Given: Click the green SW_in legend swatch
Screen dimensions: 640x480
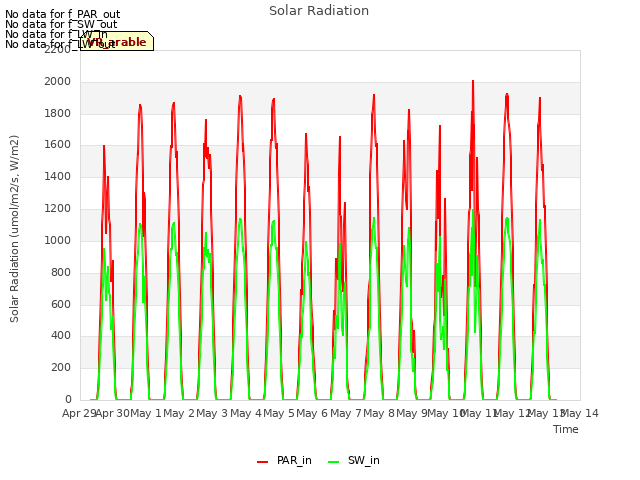Looking at the screenshot, I should click(333, 462).
